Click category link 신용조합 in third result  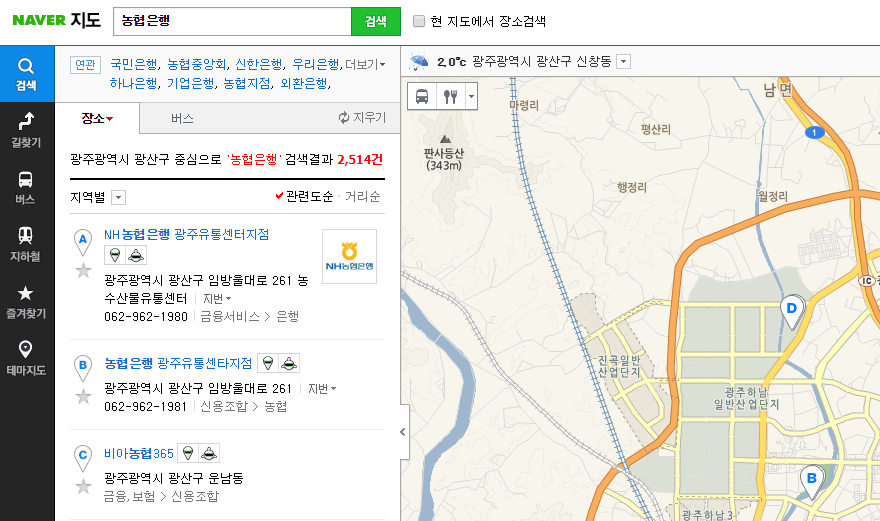click(195, 496)
